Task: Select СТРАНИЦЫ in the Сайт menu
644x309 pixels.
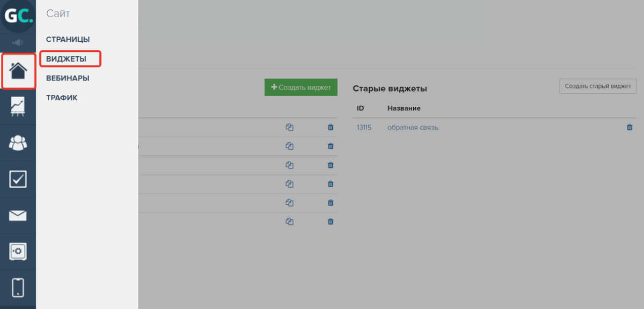Action: [x=68, y=39]
